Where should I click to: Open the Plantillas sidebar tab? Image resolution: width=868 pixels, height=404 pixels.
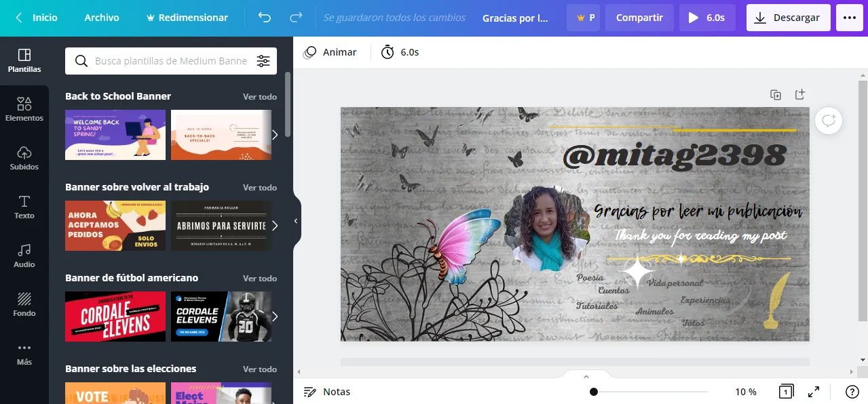24,61
